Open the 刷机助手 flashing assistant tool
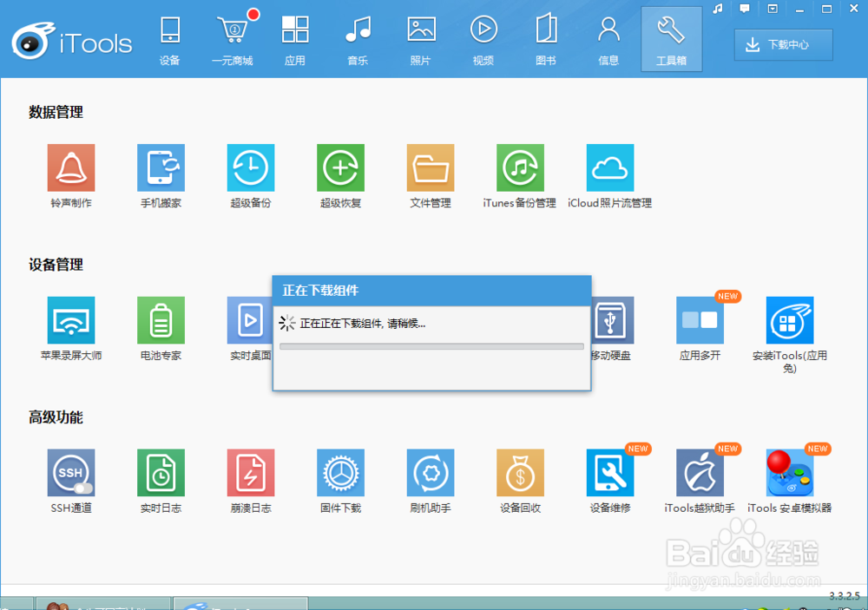 tap(431, 473)
